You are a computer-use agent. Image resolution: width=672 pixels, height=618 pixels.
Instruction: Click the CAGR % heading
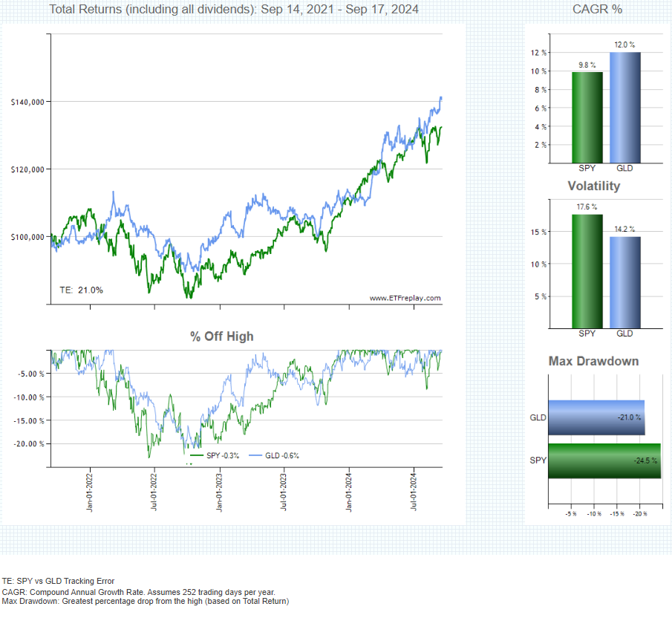597,10
